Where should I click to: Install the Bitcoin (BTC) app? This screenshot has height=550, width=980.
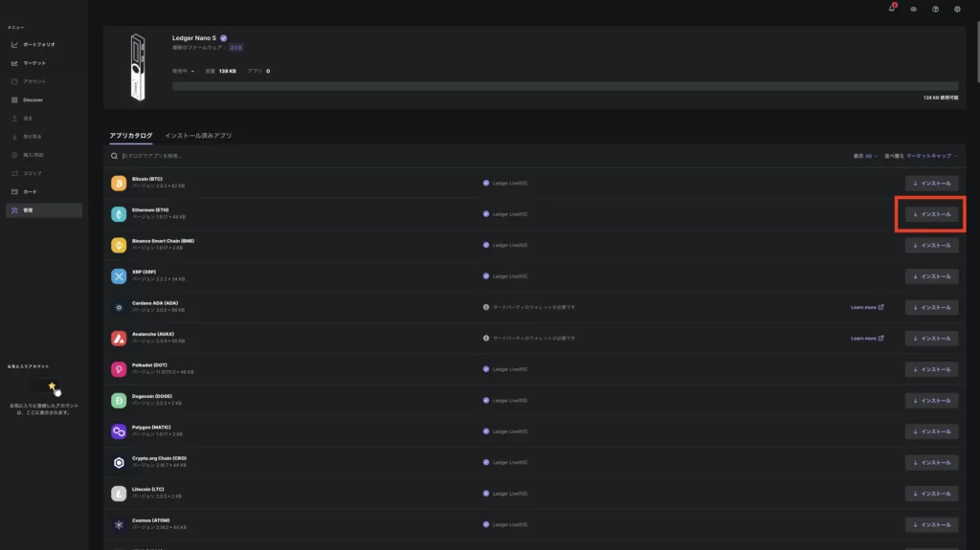[932, 183]
